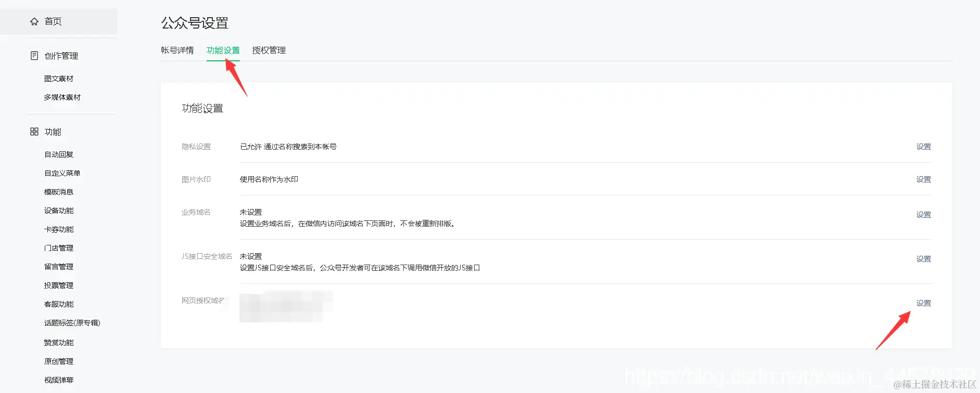Image resolution: width=980 pixels, height=393 pixels.
Task: Click text 已允许 通过名称搜索到本帐号
Action: 288,147
